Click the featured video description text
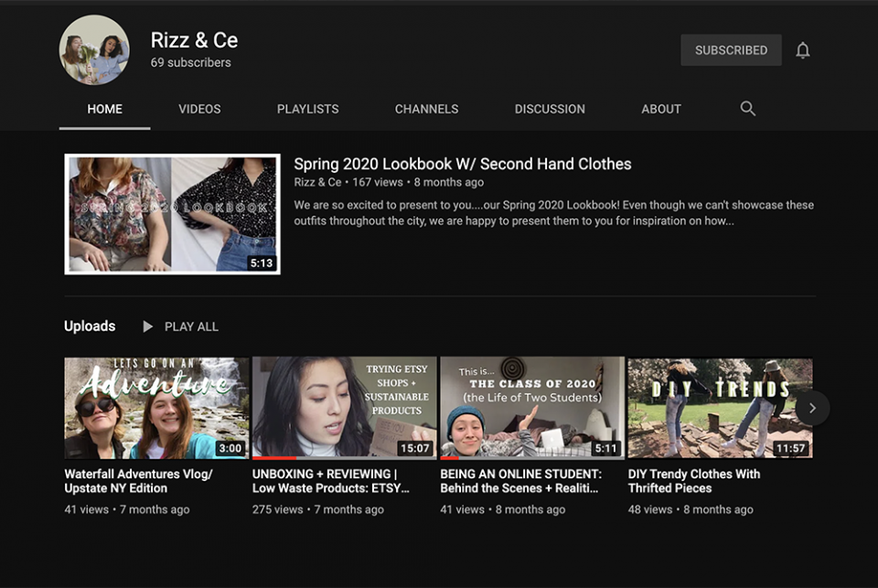 [x=554, y=213]
